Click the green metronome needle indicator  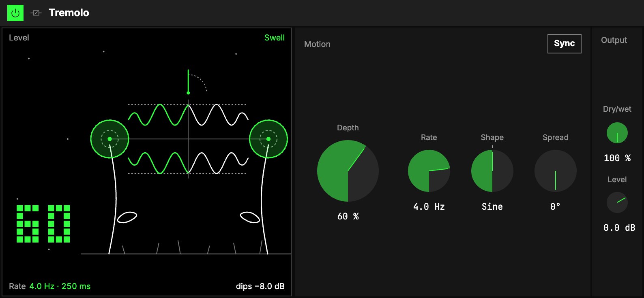[x=188, y=82]
